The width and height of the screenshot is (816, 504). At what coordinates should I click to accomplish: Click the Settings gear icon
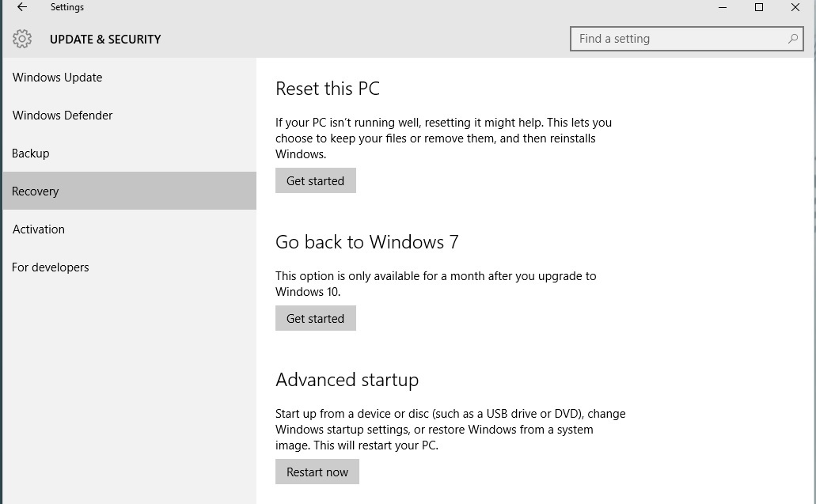22,39
